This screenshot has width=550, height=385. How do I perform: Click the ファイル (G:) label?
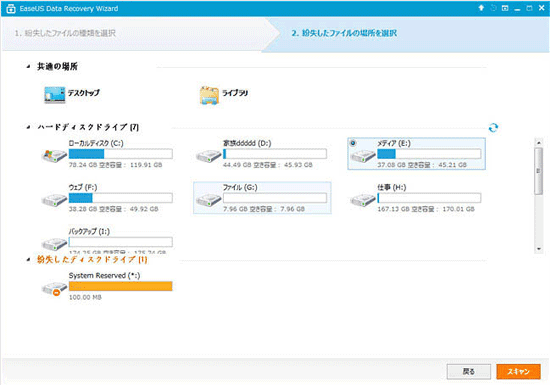(240, 187)
